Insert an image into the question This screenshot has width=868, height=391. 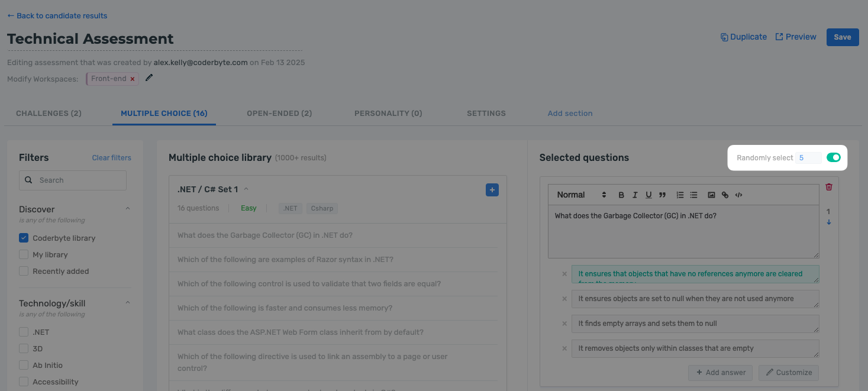pos(711,195)
